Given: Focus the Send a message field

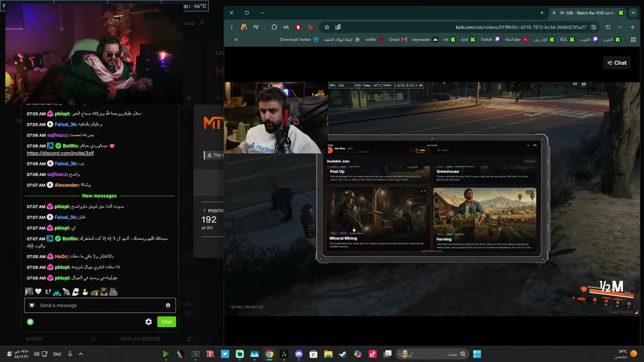Looking at the screenshot, I should pyautogui.click(x=101, y=305).
